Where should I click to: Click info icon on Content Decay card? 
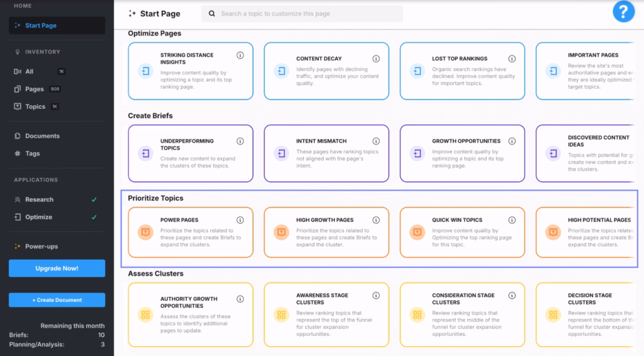point(376,58)
